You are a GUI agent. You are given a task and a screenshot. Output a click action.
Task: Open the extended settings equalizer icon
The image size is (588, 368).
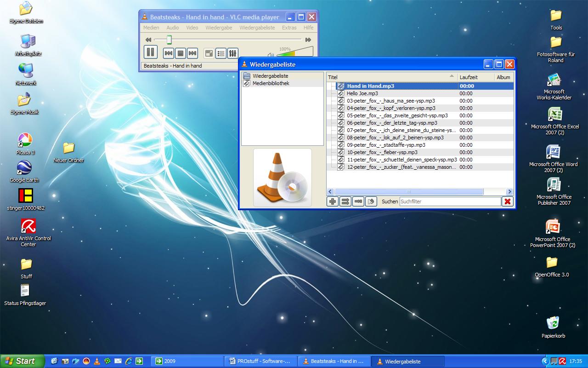[233, 53]
